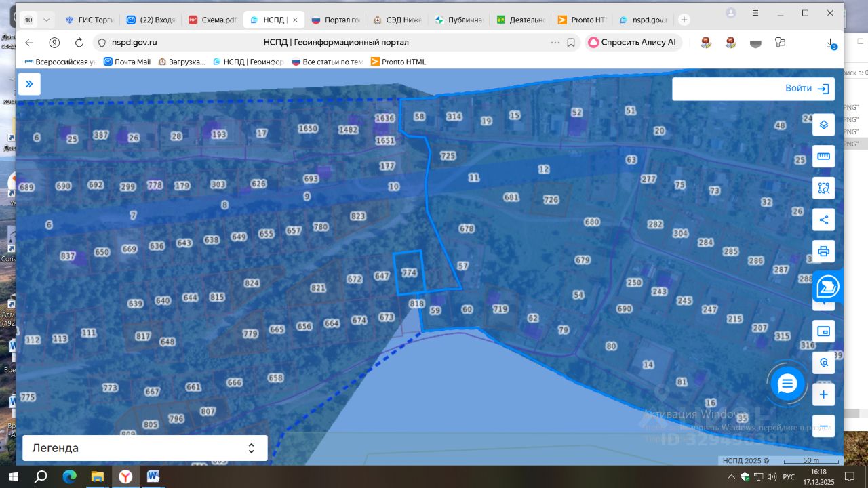
Task: Open the chat assistant bubble
Action: pos(787,384)
